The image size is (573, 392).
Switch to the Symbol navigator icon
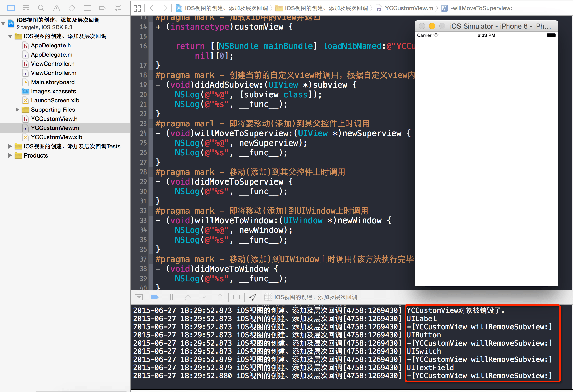point(26,8)
